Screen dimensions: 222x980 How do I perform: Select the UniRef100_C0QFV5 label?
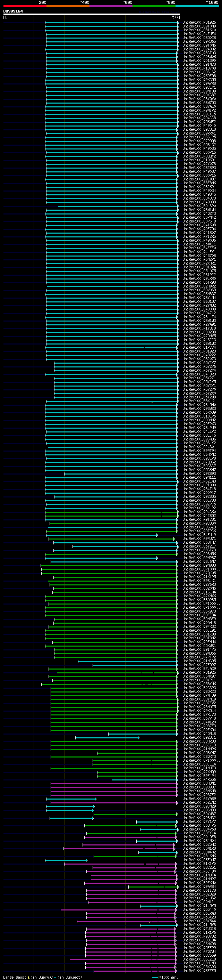coord(199,825)
